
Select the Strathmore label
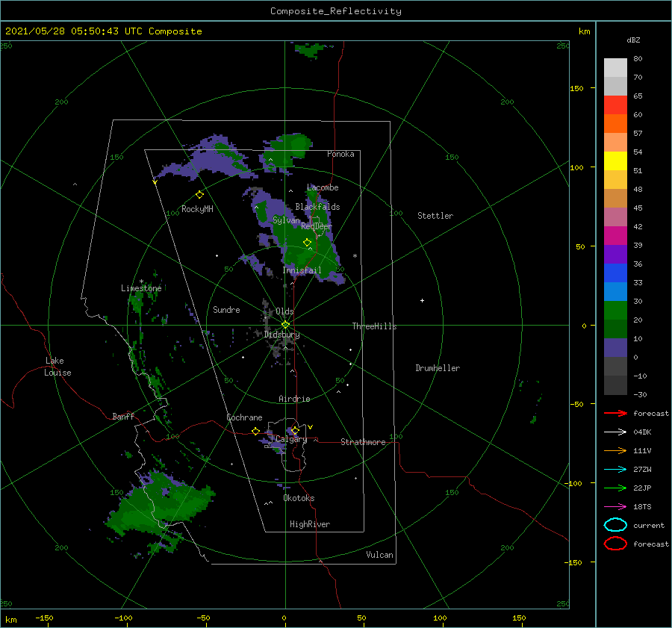point(363,442)
